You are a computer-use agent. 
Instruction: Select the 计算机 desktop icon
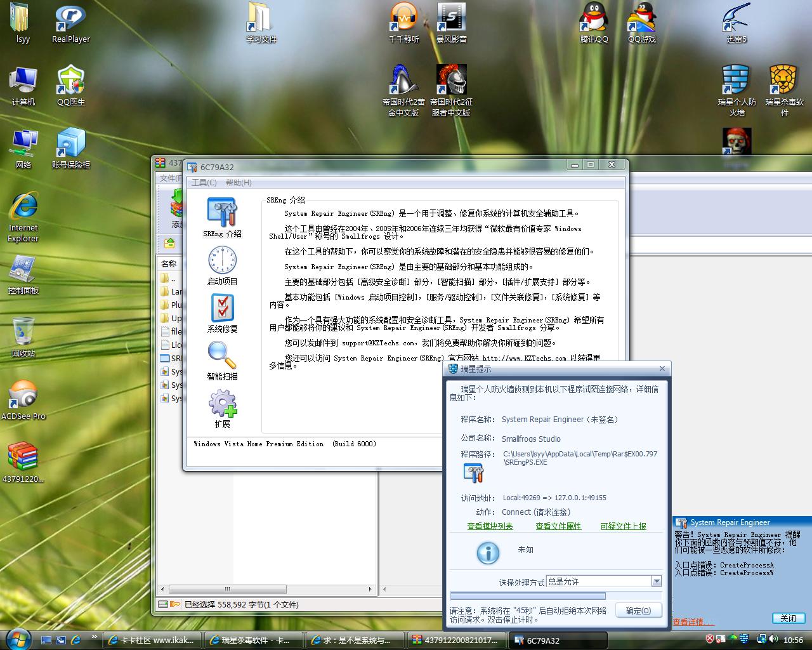pyautogui.click(x=23, y=86)
